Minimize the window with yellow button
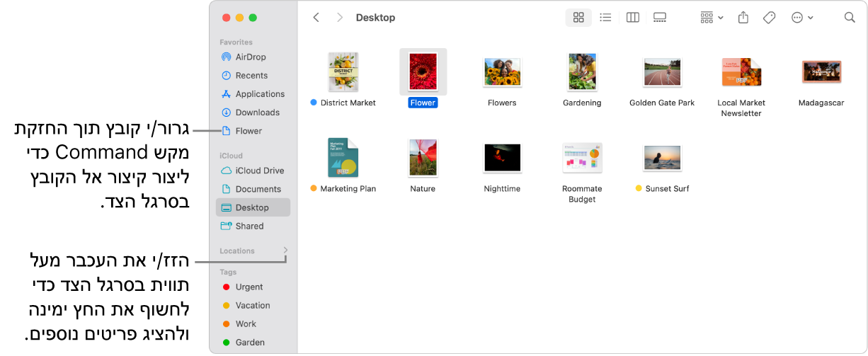Screen dimensions: 868x356 pyautogui.click(x=239, y=18)
